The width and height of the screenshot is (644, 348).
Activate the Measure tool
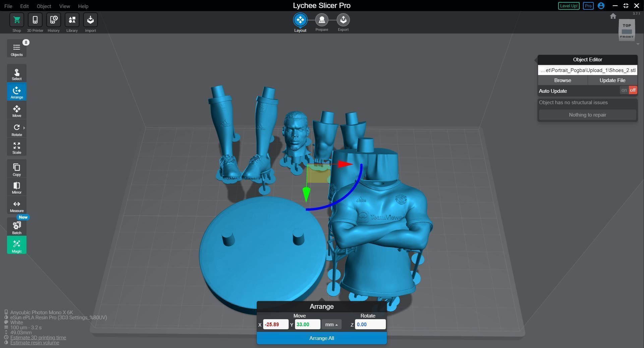[16, 206]
